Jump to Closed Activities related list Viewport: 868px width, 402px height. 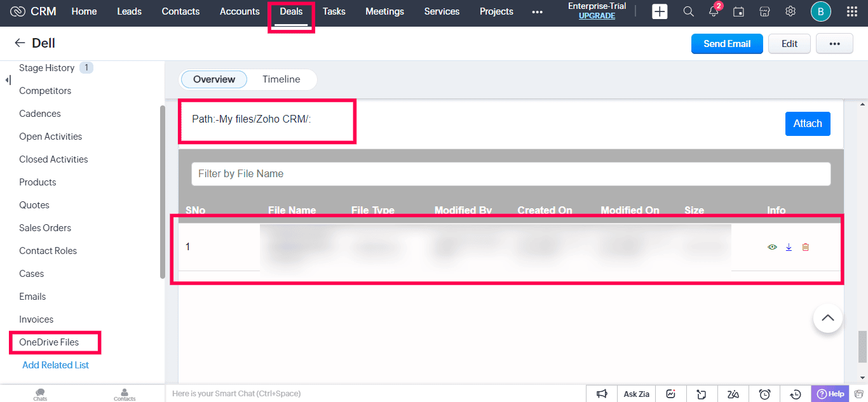click(x=53, y=159)
